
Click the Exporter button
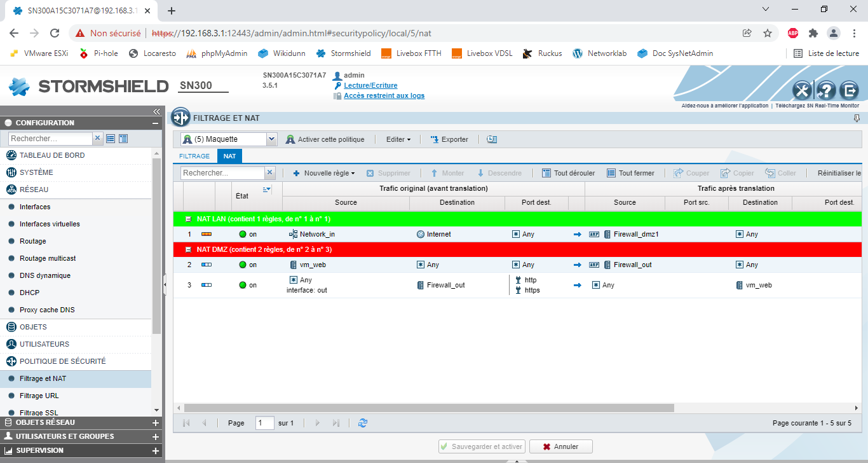pyautogui.click(x=449, y=139)
